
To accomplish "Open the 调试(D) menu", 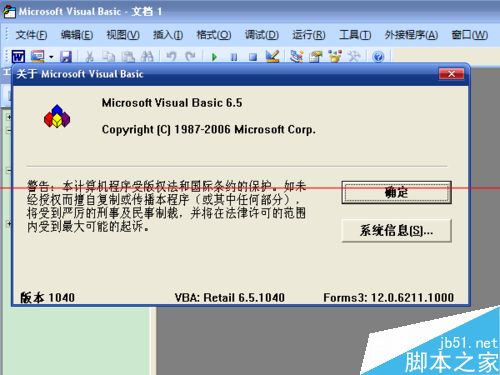I will click(x=262, y=35).
